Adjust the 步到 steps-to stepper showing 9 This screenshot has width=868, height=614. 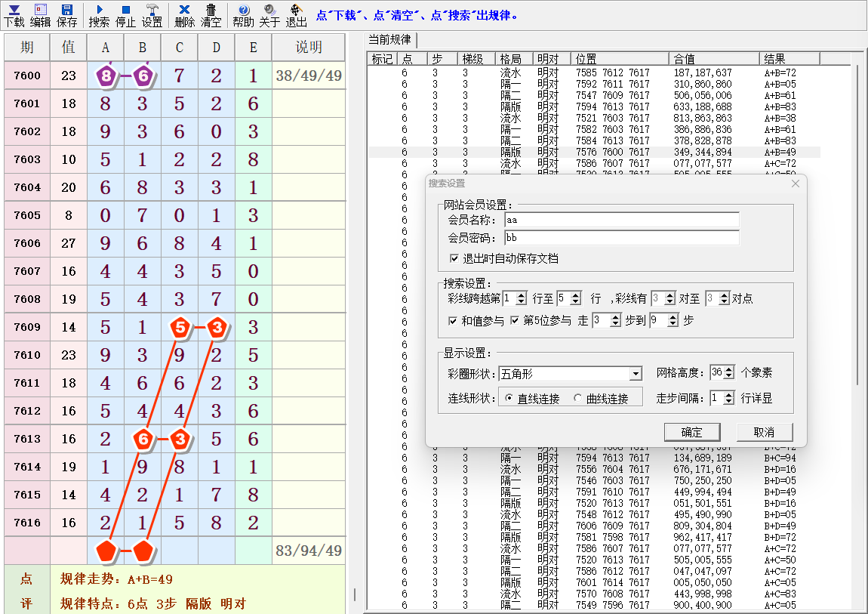[673, 320]
